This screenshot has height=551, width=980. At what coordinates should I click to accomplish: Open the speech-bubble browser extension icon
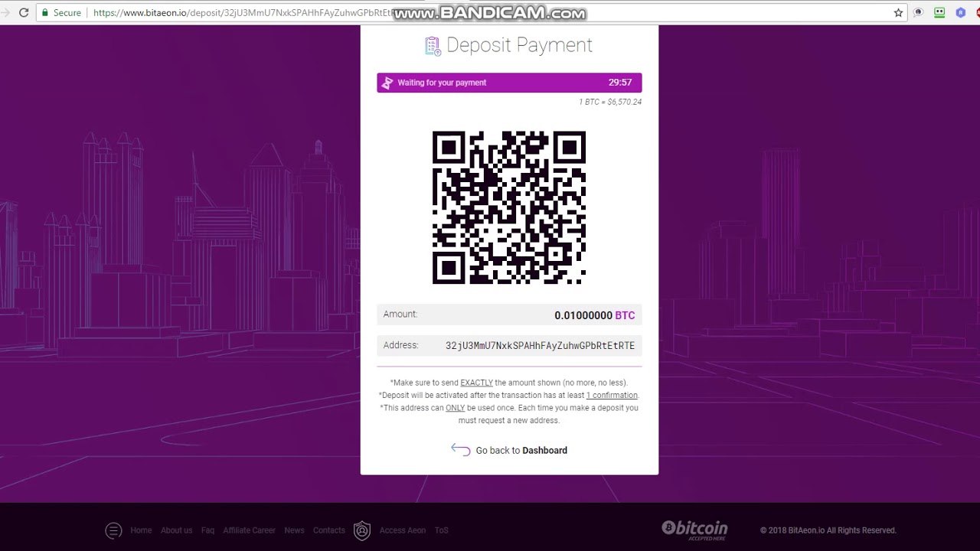(918, 13)
